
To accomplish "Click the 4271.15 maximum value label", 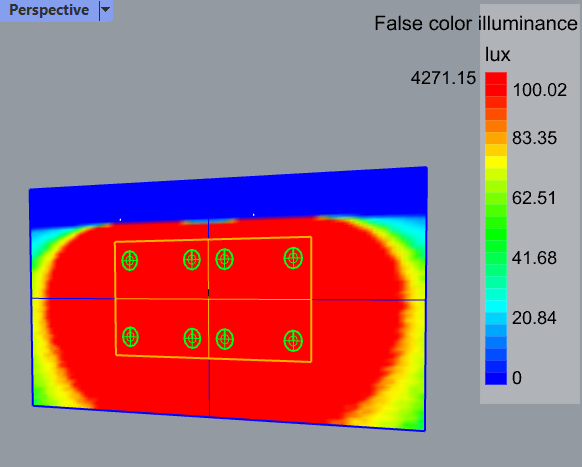I will click(x=443, y=78).
